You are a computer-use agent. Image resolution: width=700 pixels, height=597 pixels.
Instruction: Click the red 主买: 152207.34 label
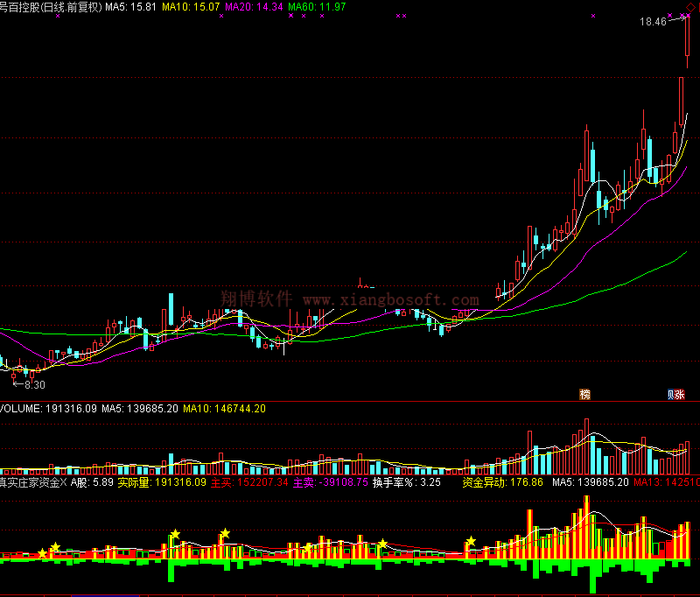click(249, 482)
